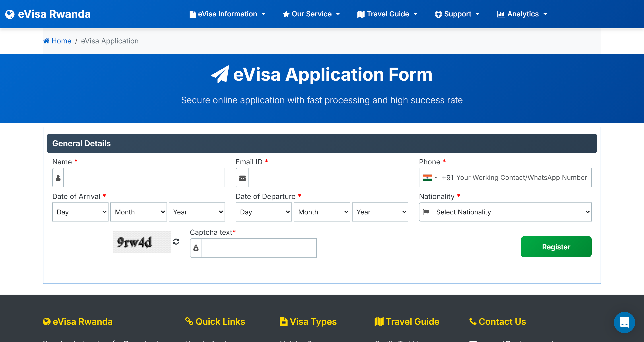This screenshot has width=644, height=342.
Task: Click the incognito icon in captcha field
Action: [x=196, y=248]
